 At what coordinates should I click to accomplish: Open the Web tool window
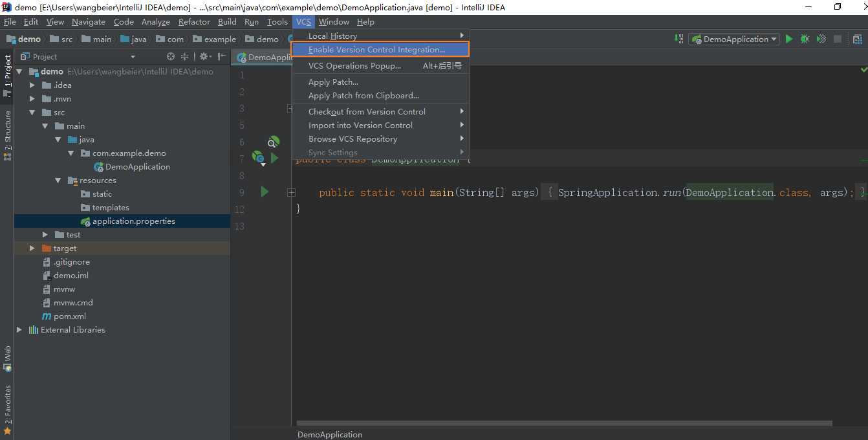click(x=7, y=358)
